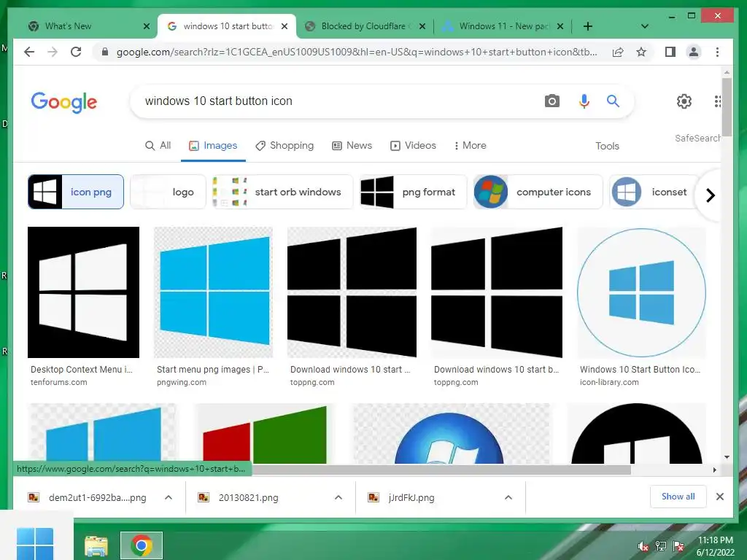Open the tab search dropdown chevron
The height and width of the screenshot is (560, 747).
coord(645,26)
